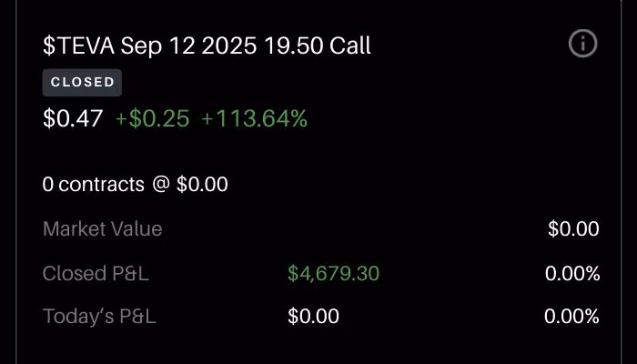Click the Market Value $0.00 amount

573,229
